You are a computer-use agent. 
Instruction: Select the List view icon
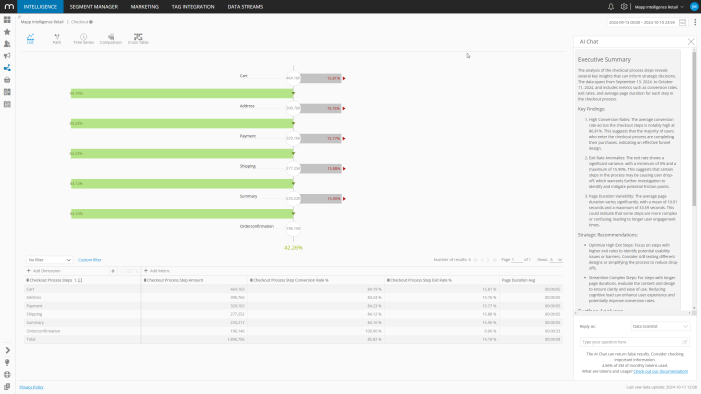click(30, 39)
